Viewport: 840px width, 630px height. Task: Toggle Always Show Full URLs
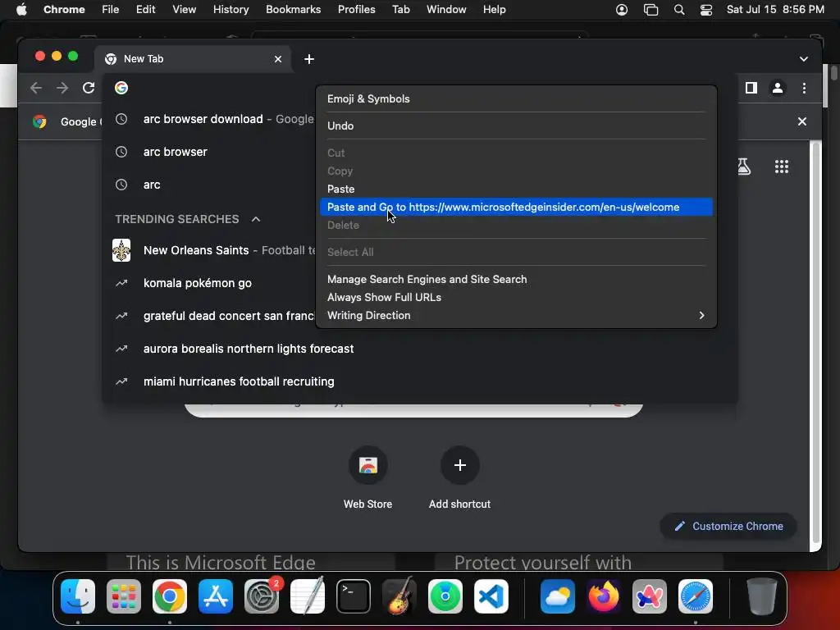point(516,297)
